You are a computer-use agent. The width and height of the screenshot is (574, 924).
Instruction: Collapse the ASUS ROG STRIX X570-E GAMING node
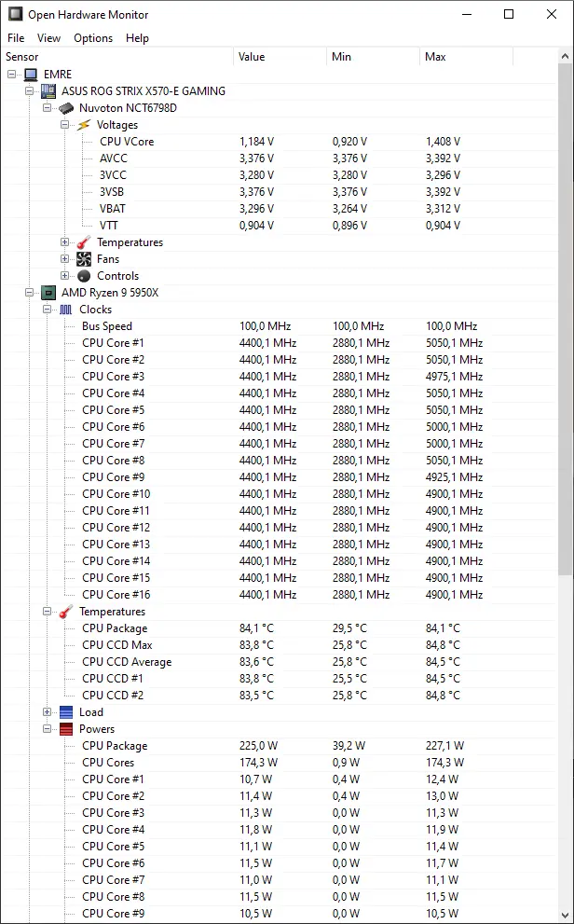tap(30, 90)
